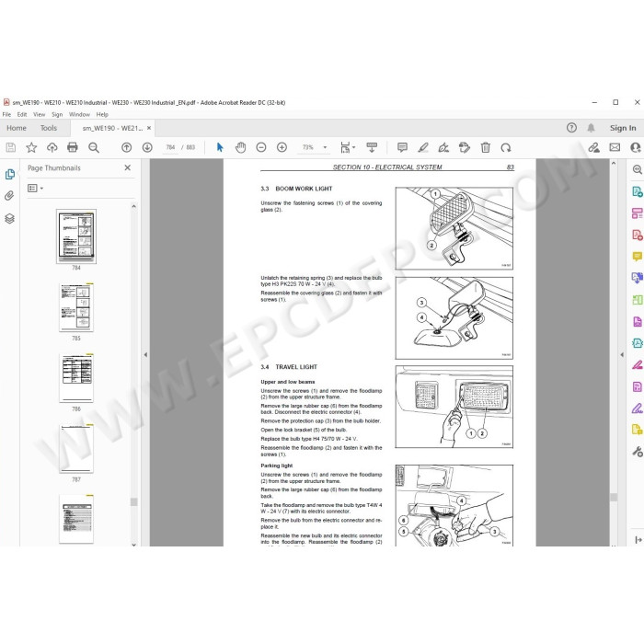
Task: Select the Highlight text pen tool
Action: pos(423,147)
